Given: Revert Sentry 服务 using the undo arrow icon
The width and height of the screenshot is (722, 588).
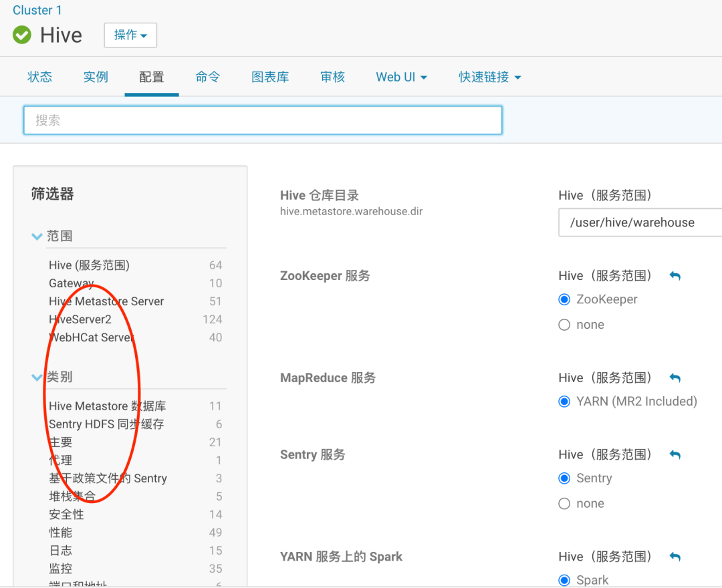Looking at the screenshot, I should [x=675, y=454].
